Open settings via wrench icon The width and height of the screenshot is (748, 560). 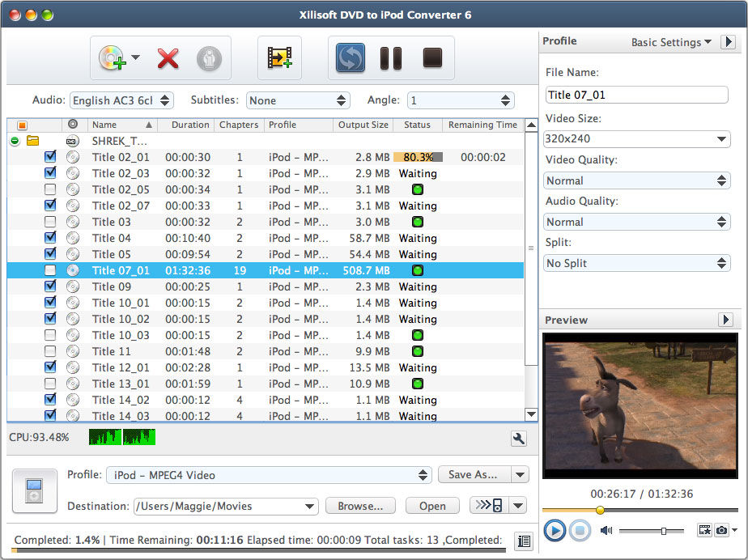click(x=519, y=439)
